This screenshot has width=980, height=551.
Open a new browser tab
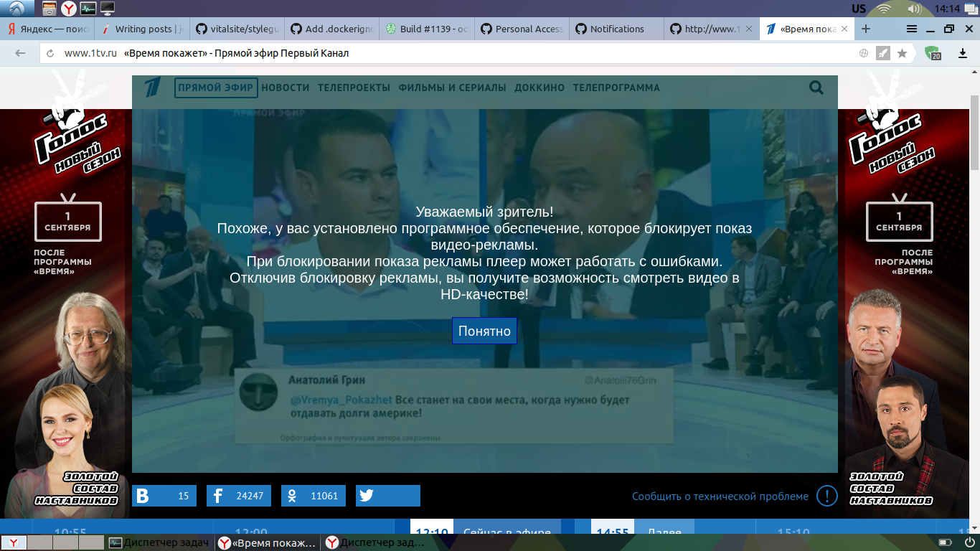click(866, 29)
